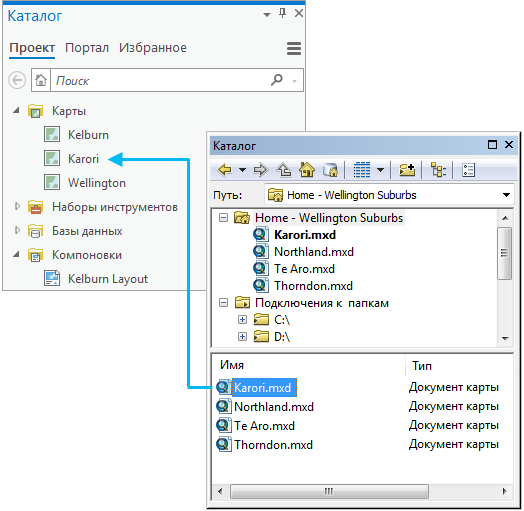The height and width of the screenshot is (511, 524).
Task: Click the Kelburn map icon
Action: coord(52,134)
